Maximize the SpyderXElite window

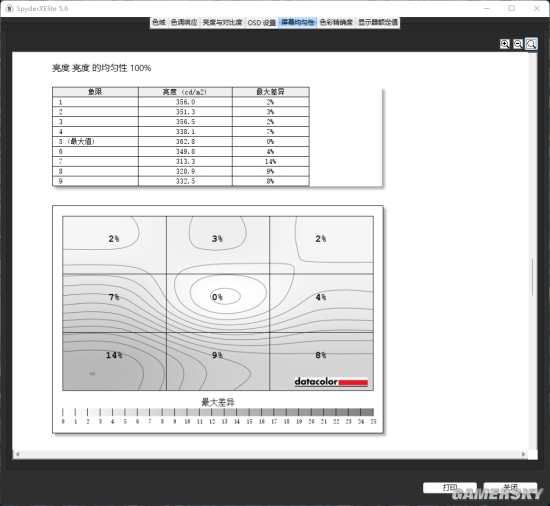click(512, 8)
